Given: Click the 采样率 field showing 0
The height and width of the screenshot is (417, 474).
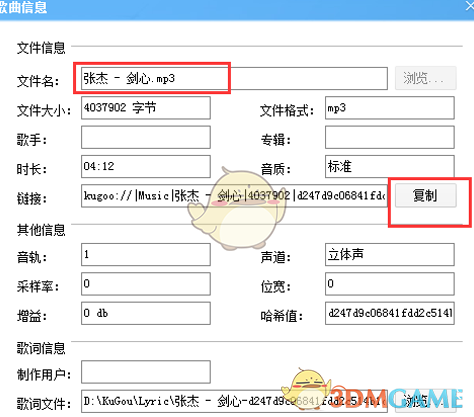Looking at the screenshot, I should (x=146, y=284).
